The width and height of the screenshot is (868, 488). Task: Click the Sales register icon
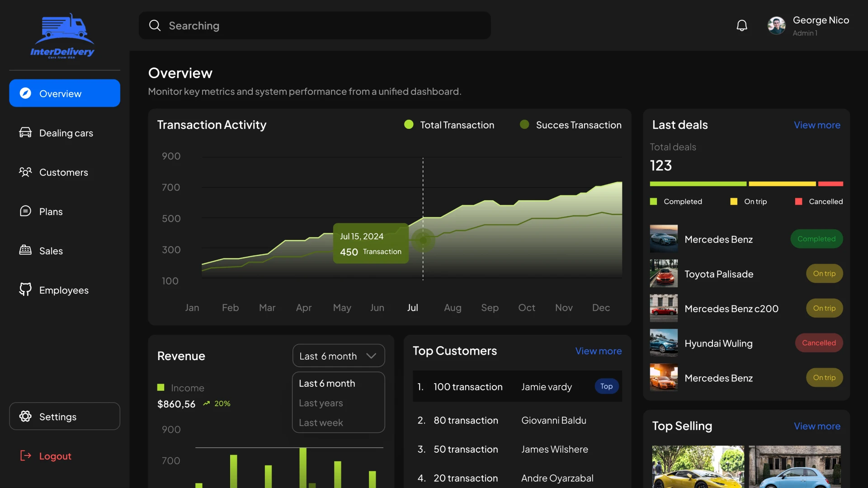tap(25, 250)
